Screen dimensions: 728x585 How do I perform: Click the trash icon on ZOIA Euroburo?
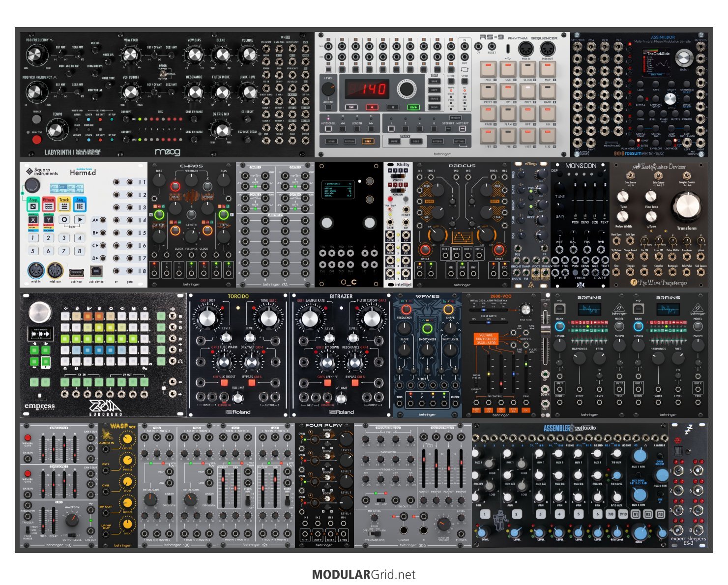coord(99,309)
